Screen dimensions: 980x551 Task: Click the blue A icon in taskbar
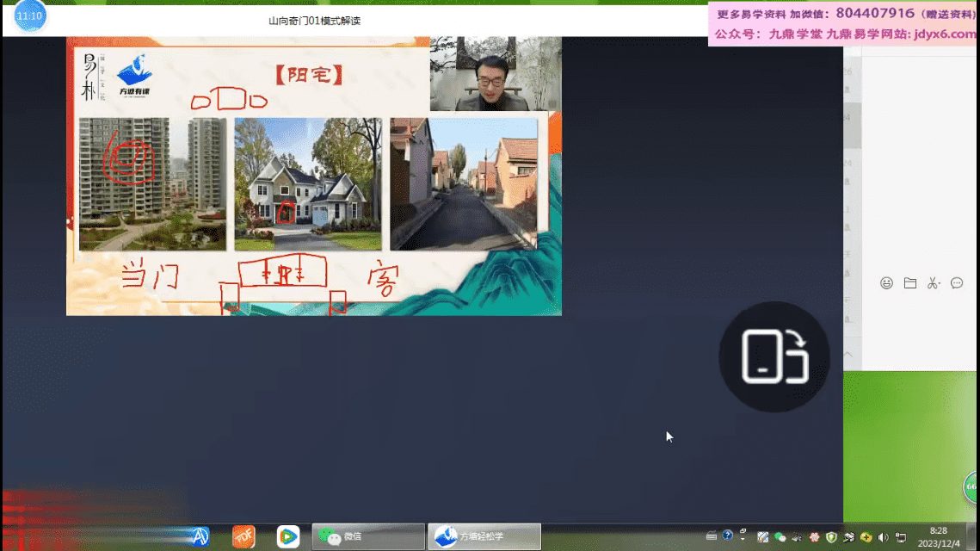(x=200, y=536)
